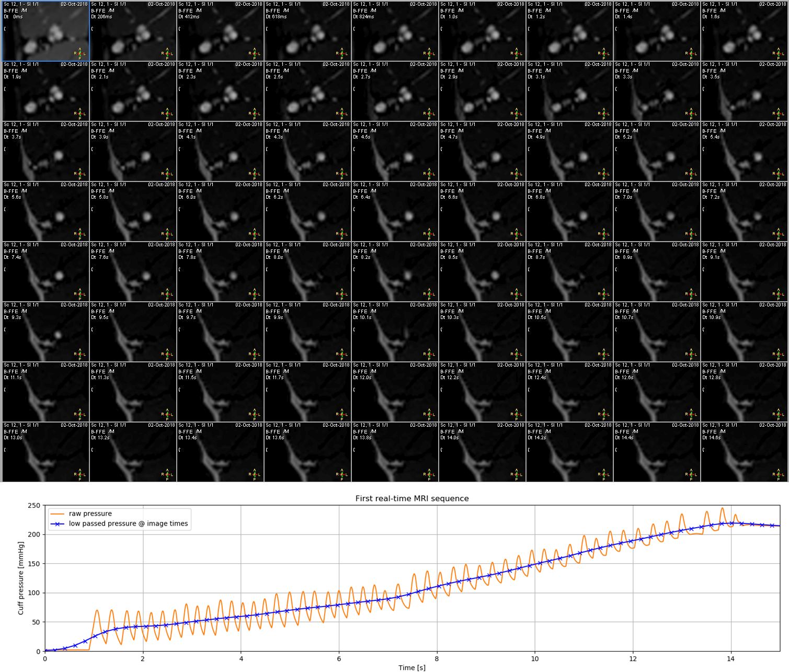Click the orientation marker in the Dt 1.6s frame
789x672 pixels.
click(x=778, y=54)
